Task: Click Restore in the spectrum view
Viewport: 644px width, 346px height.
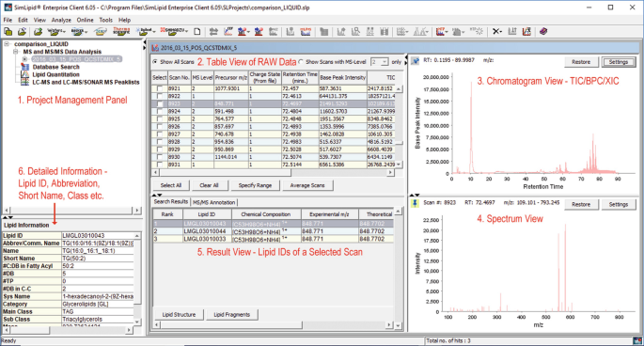Action: coord(581,204)
